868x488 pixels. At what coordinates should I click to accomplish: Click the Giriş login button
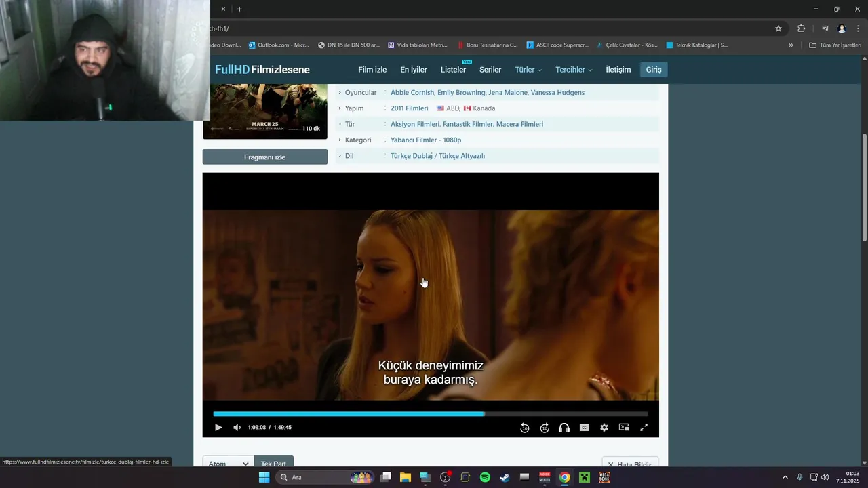click(654, 70)
